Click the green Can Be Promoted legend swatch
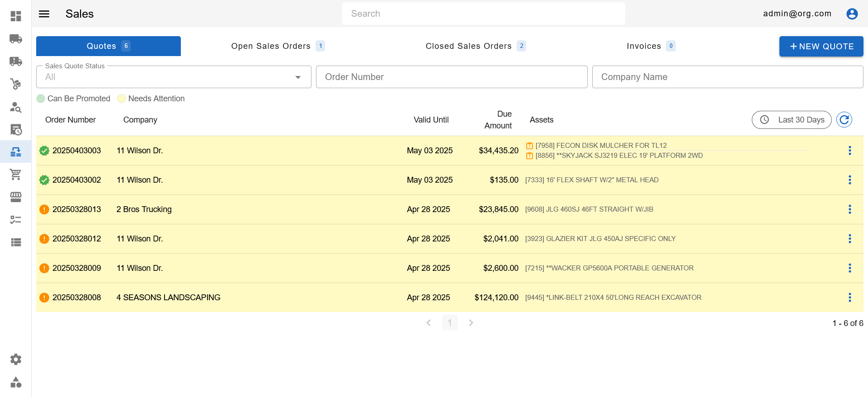Viewport: 868px width, 397px height. pos(41,99)
